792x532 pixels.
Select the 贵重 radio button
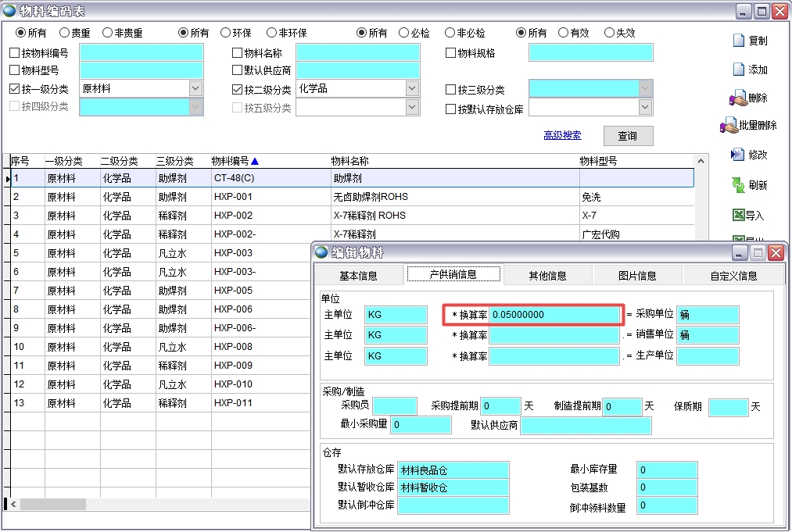pos(64,33)
